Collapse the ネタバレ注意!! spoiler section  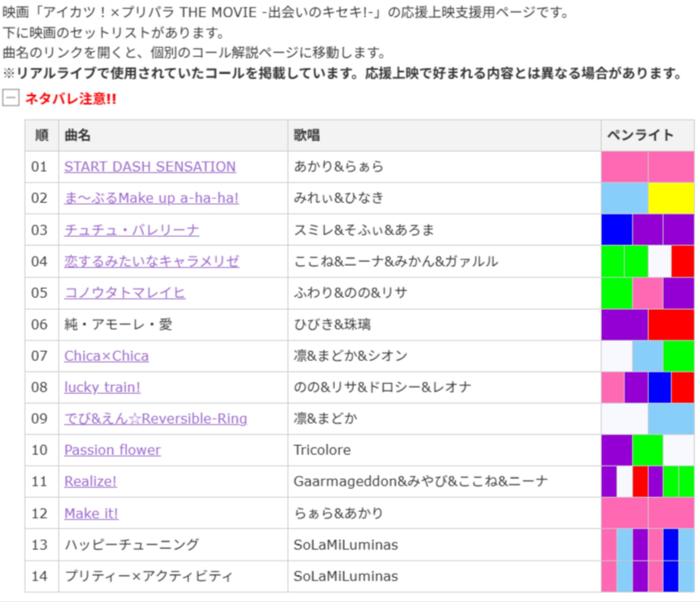click(x=11, y=99)
